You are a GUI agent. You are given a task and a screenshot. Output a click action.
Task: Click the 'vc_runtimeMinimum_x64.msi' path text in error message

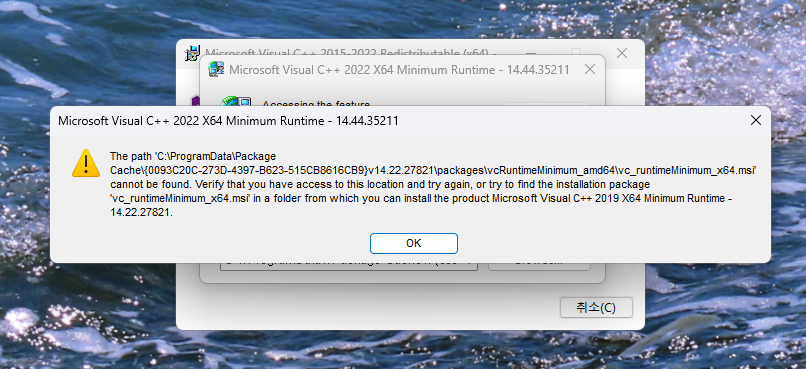180,198
